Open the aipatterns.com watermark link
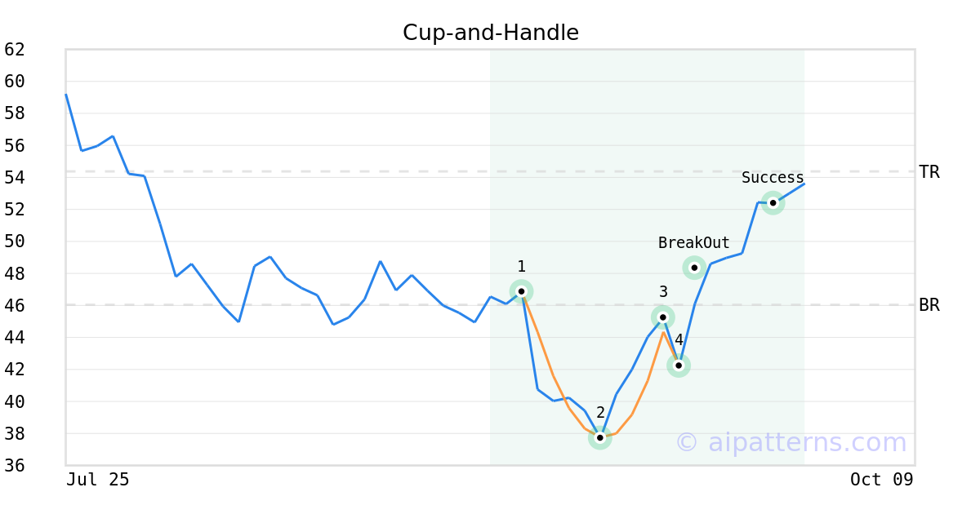 tap(791, 442)
